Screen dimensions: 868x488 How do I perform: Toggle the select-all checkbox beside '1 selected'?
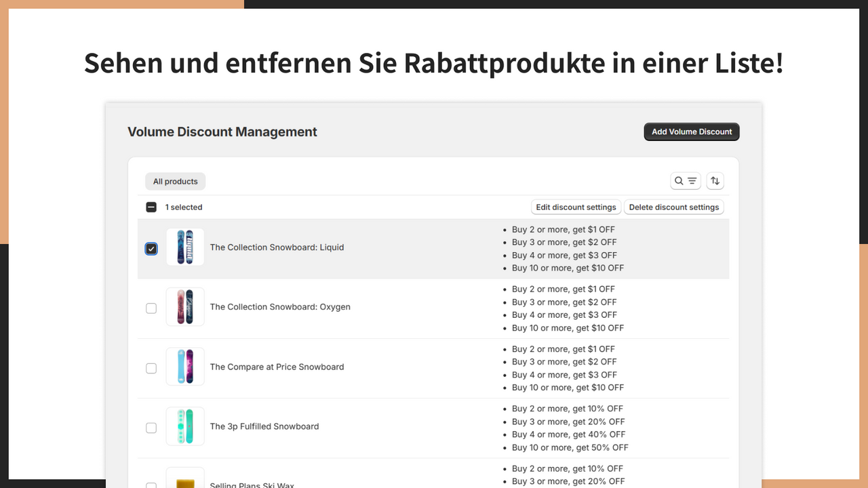click(151, 207)
